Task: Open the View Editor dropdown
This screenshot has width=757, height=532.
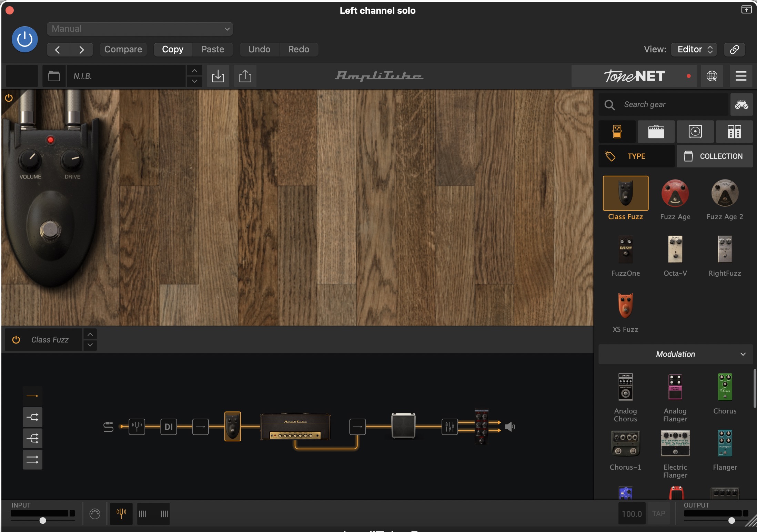Action: (x=694, y=49)
